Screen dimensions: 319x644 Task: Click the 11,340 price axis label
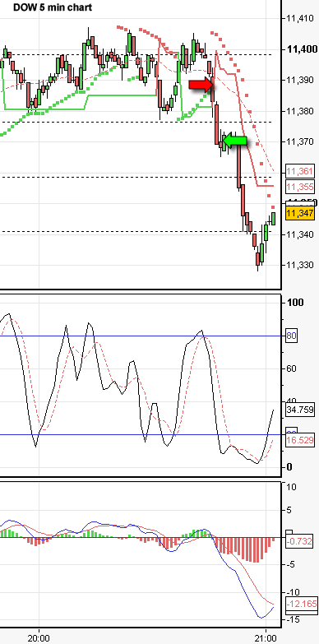coord(301,234)
